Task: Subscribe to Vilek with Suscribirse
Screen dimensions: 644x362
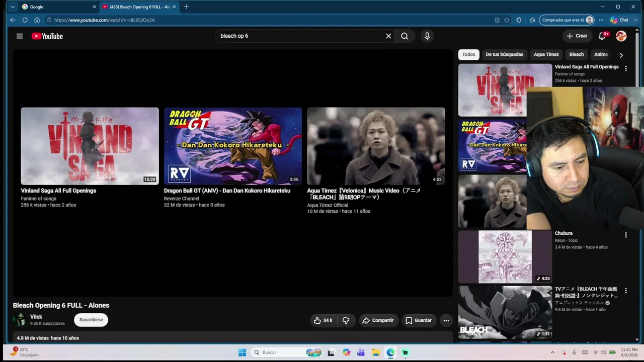Action: [x=91, y=320]
